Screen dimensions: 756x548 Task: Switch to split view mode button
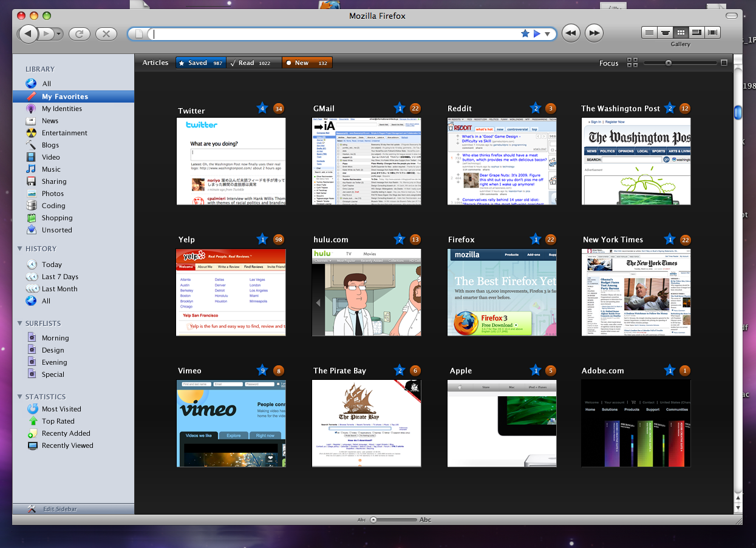(x=697, y=32)
